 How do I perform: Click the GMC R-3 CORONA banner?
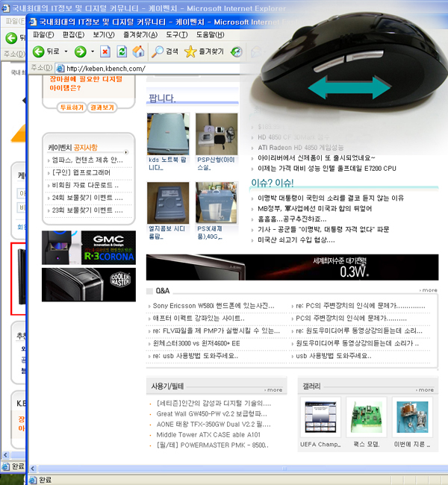click(89, 248)
